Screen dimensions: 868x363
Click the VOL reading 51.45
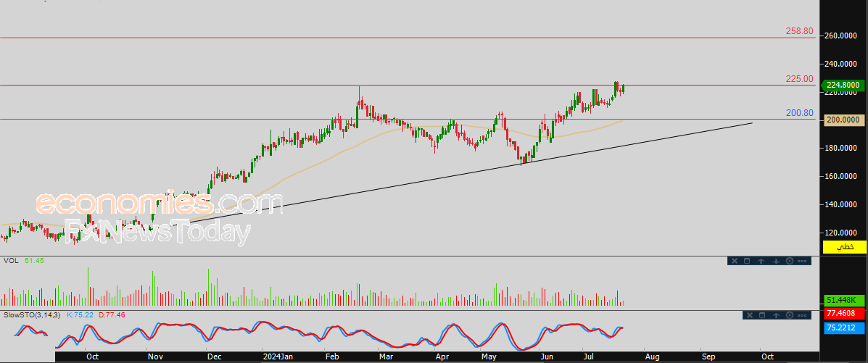[33, 260]
